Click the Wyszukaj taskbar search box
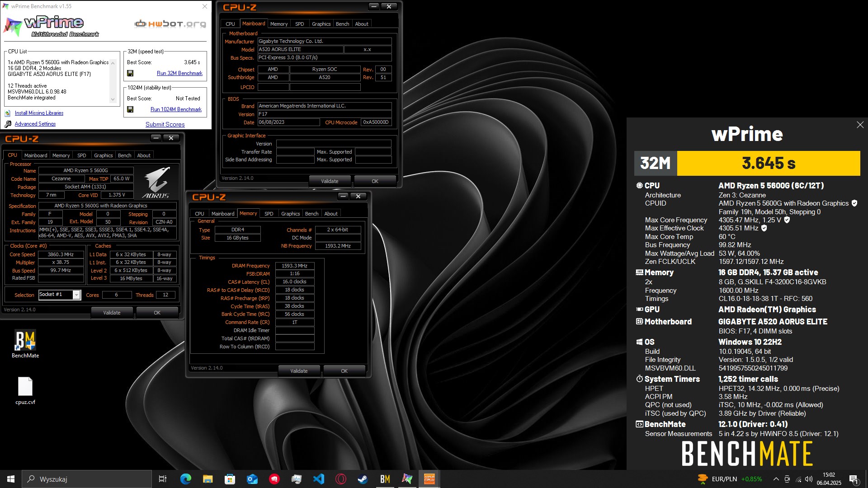 [87, 479]
